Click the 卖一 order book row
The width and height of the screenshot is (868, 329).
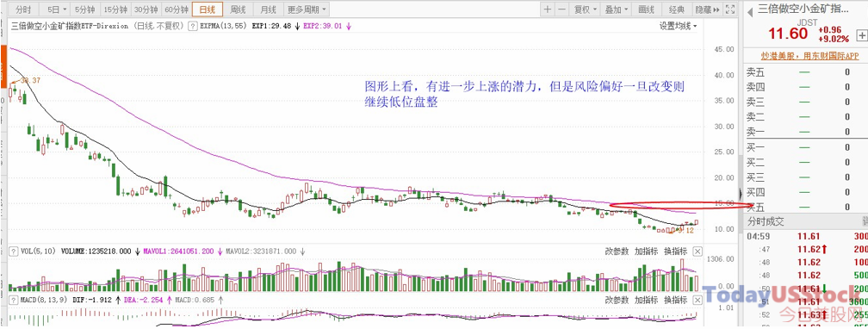point(806,131)
